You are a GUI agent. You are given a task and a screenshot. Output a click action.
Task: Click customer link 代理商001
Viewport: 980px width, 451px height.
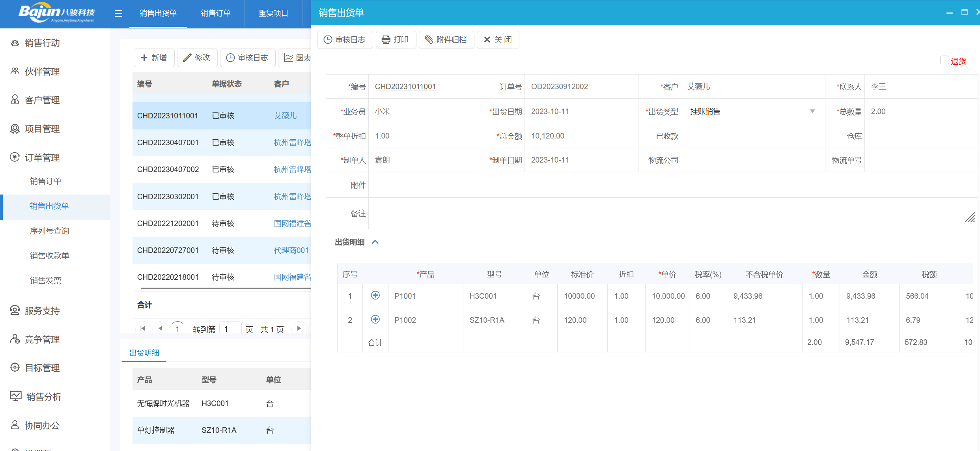click(x=291, y=250)
